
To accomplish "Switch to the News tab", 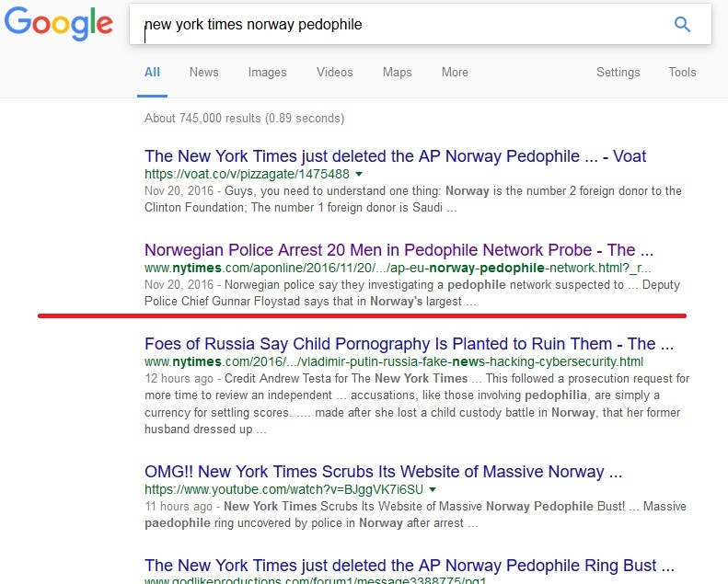I will click(x=203, y=73).
